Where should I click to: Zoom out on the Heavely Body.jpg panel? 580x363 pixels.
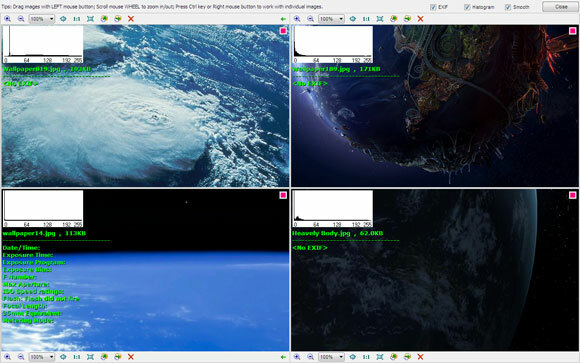311,357
